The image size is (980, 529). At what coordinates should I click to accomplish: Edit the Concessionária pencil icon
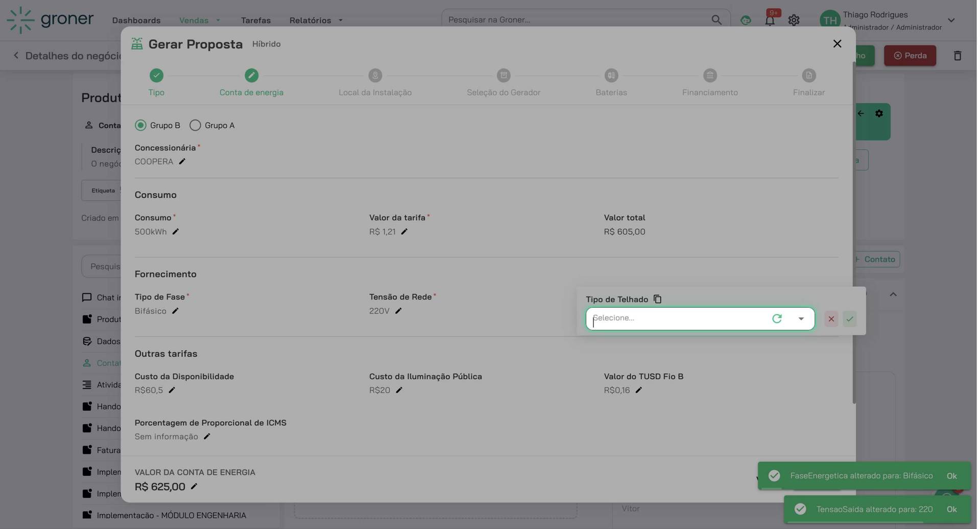pyautogui.click(x=182, y=162)
